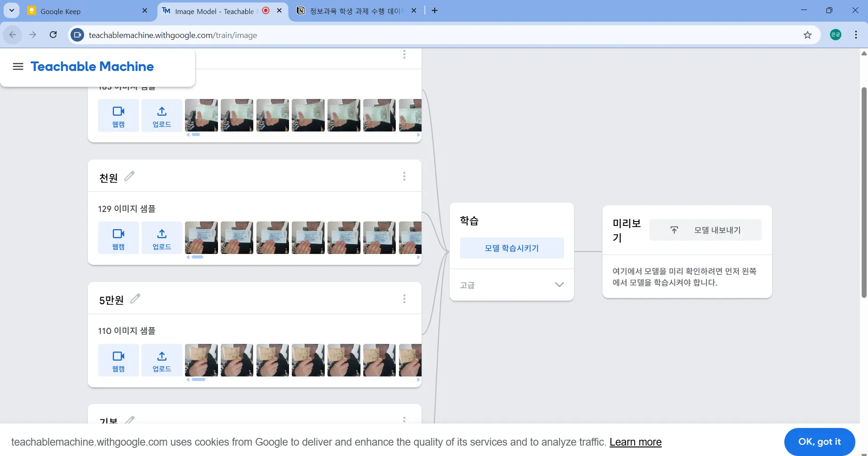Image resolution: width=868 pixels, height=456 pixels.
Task: Click the 천원 sample strip scrollbar thumb
Action: coord(198,257)
